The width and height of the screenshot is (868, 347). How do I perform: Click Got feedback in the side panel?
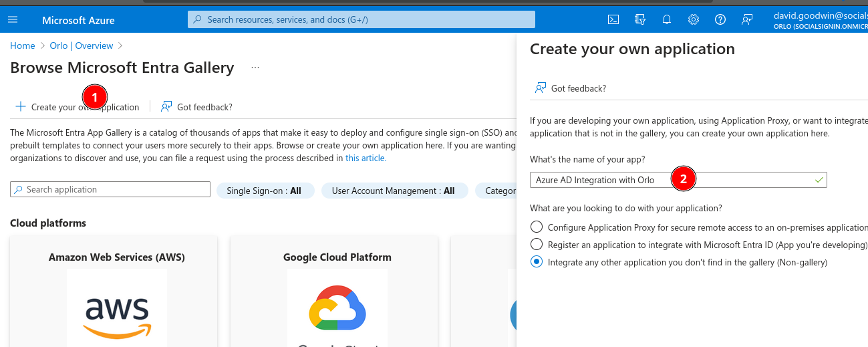(571, 88)
